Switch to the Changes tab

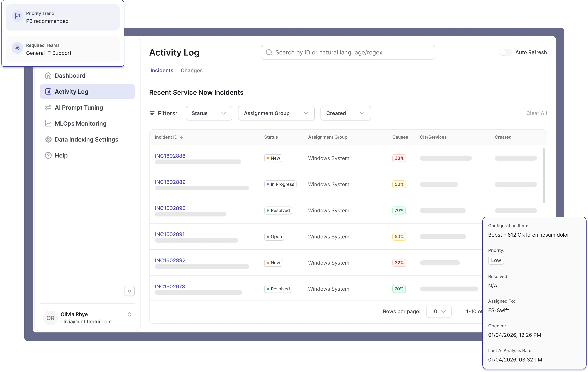click(x=191, y=71)
